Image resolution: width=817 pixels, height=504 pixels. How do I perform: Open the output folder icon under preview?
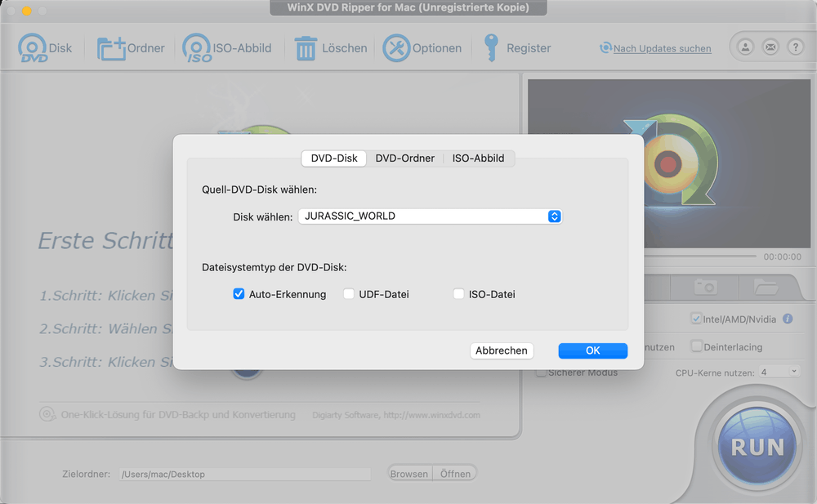(x=766, y=287)
